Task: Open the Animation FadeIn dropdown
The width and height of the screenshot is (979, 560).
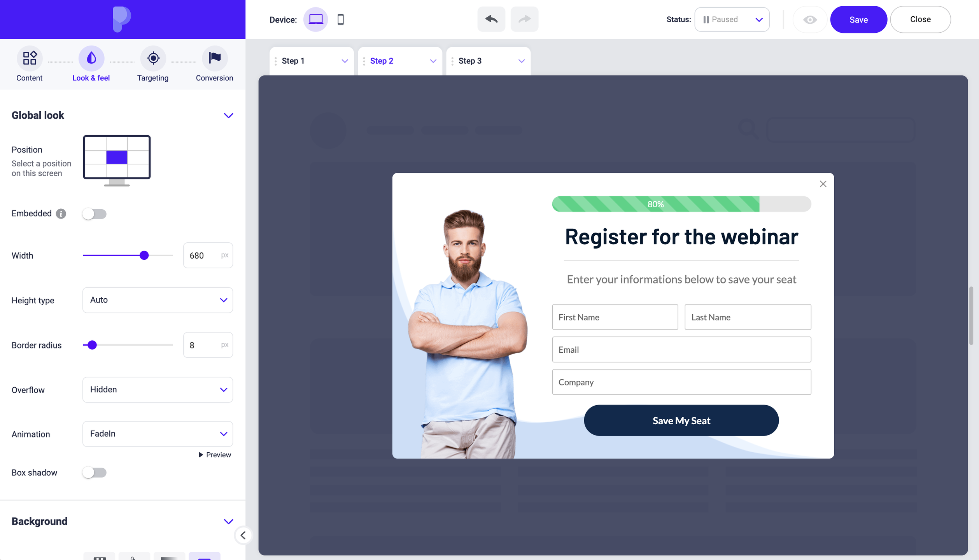Action: pos(158,434)
